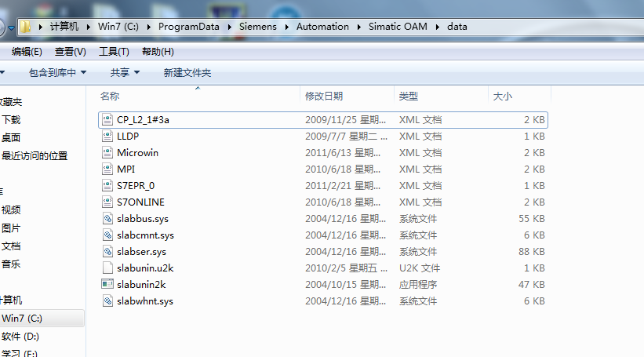Click the 新建文件夹 button
The image size is (644, 357).
187,73
